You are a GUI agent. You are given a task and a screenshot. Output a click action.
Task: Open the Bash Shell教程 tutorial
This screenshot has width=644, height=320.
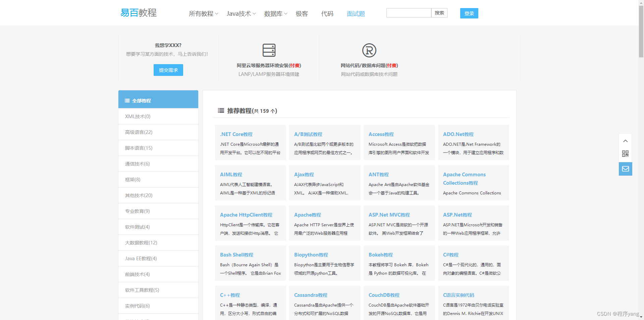pyautogui.click(x=236, y=255)
